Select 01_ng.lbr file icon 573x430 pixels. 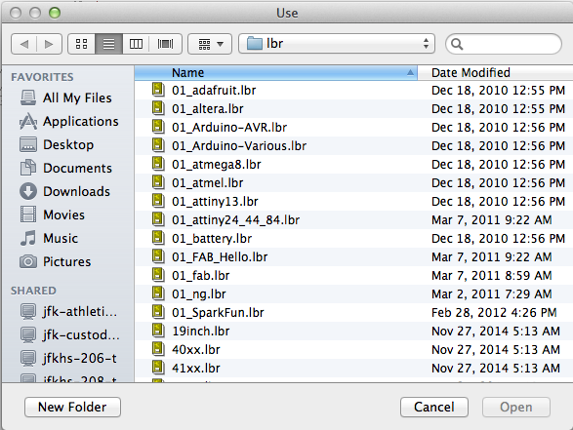tap(158, 293)
